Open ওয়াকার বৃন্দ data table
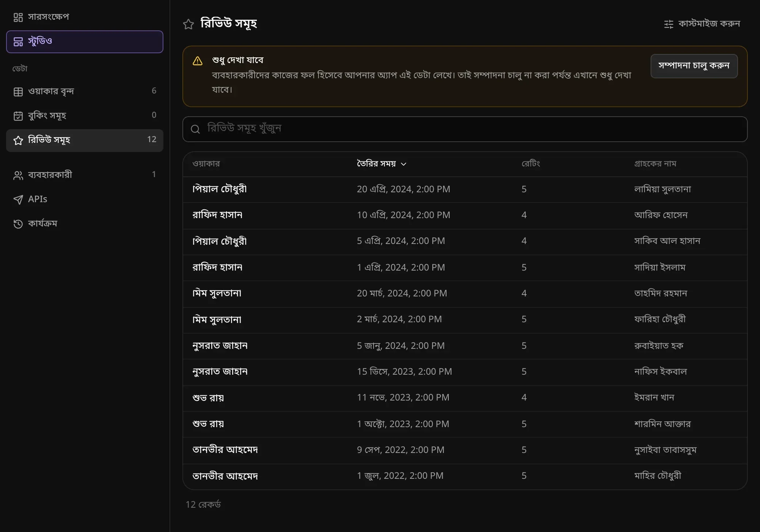 click(x=85, y=91)
